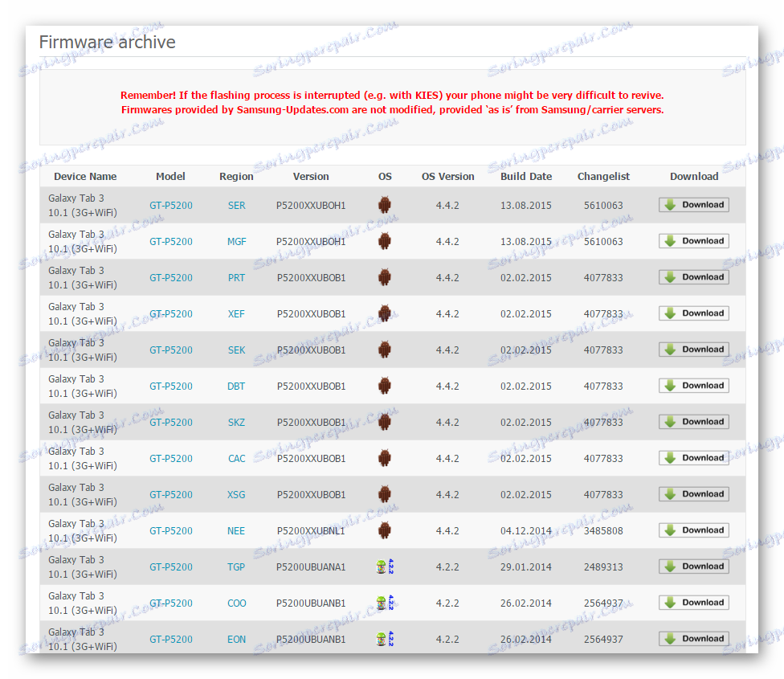The image size is (784, 679).
Task: Open the PRT region link
Action: pyautogui.click(x=236, y=277)
